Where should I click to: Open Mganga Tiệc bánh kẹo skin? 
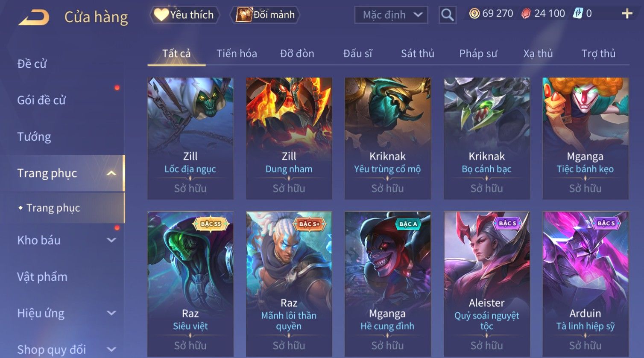[585, 138]
